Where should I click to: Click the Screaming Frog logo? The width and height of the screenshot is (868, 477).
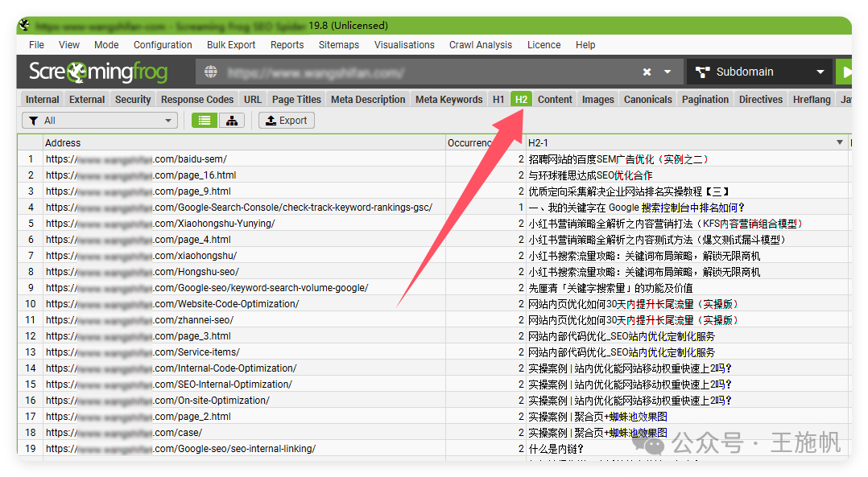98,72
